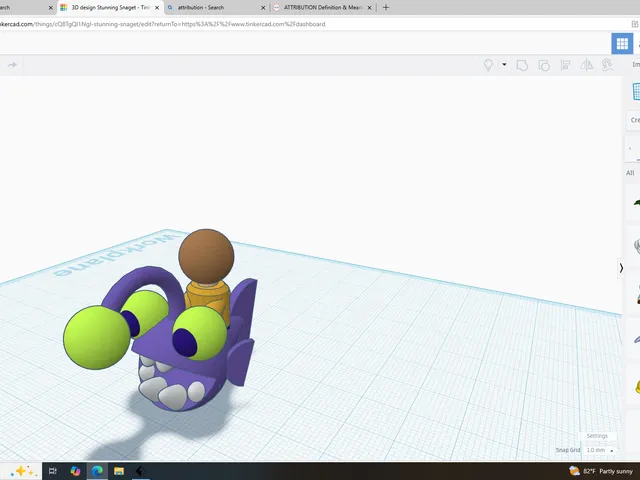Viewport: 640px width, 480px height.
Task: Click the Align tool icon
Action: (565, 65)
